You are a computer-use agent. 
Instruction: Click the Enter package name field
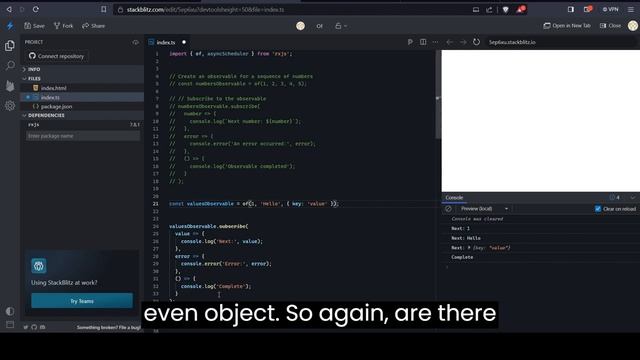pos(83,136)
